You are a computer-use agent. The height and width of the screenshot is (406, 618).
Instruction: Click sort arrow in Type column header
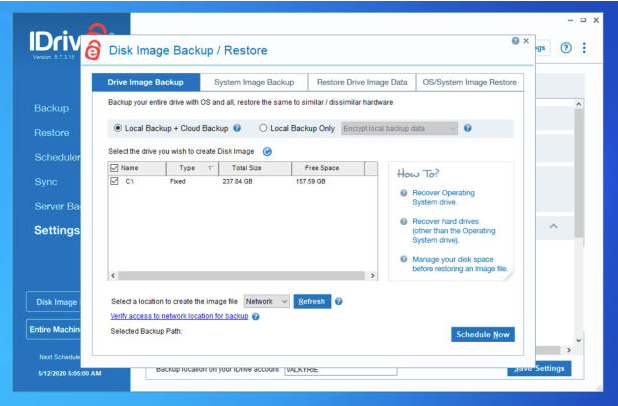point(210,168)
